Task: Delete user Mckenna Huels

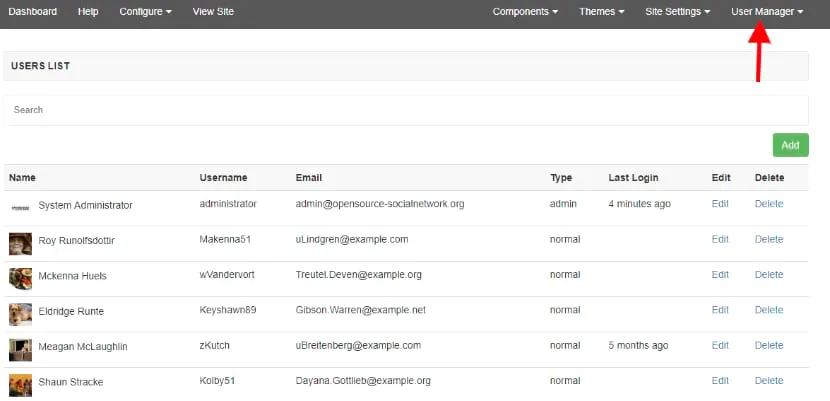Action: [x=769, y=275]
